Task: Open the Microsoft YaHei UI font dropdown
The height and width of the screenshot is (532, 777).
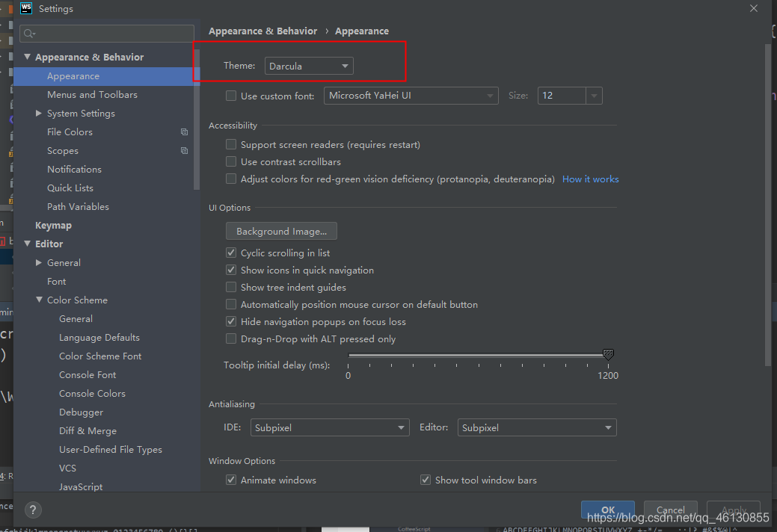Action: (411, 96)
